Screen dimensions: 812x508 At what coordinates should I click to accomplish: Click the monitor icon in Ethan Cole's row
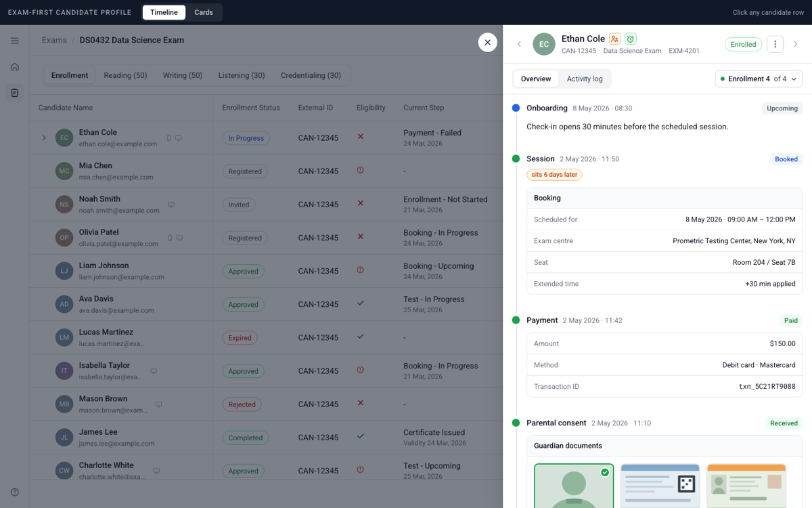(179, 138)
